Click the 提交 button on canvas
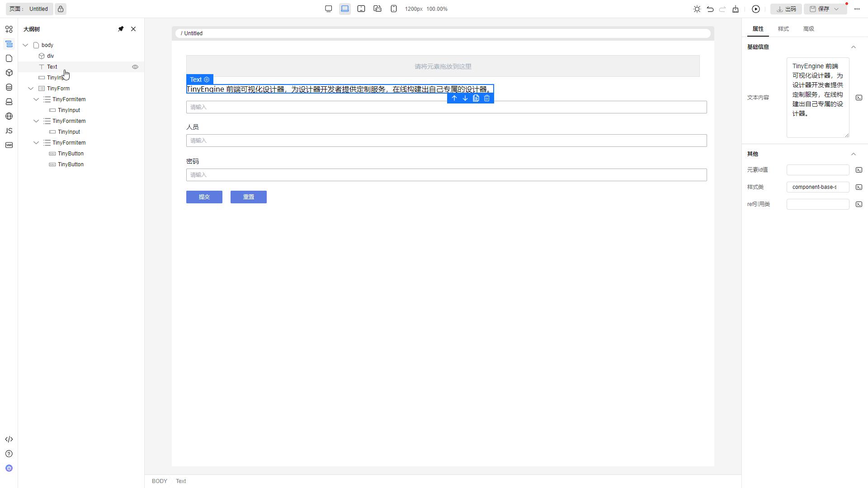 tap(204, 197)
